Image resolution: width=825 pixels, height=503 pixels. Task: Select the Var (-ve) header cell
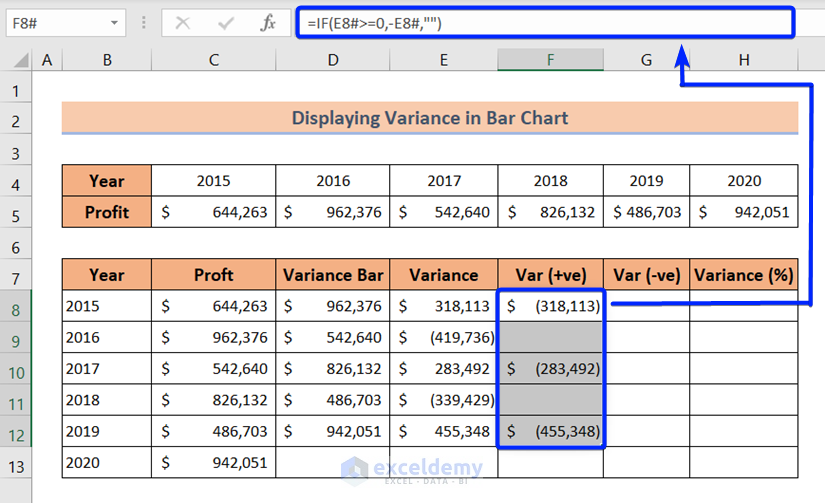click(x=646, y=275)
